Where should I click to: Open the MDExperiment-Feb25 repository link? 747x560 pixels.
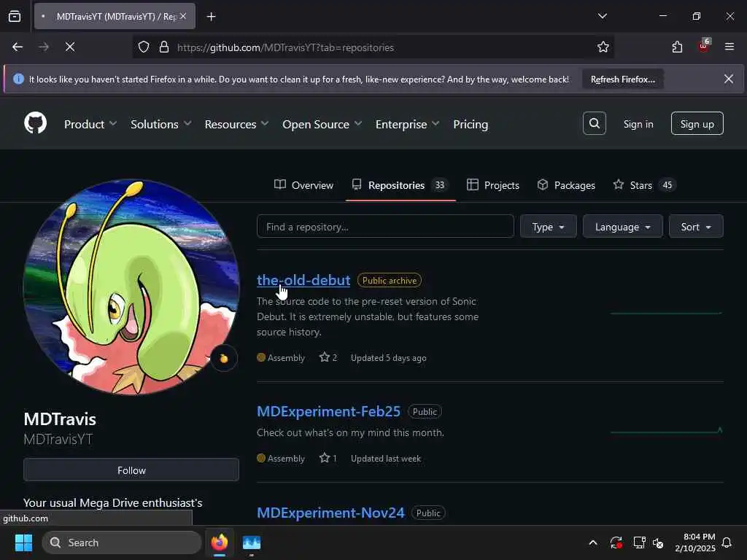(328, 411)
